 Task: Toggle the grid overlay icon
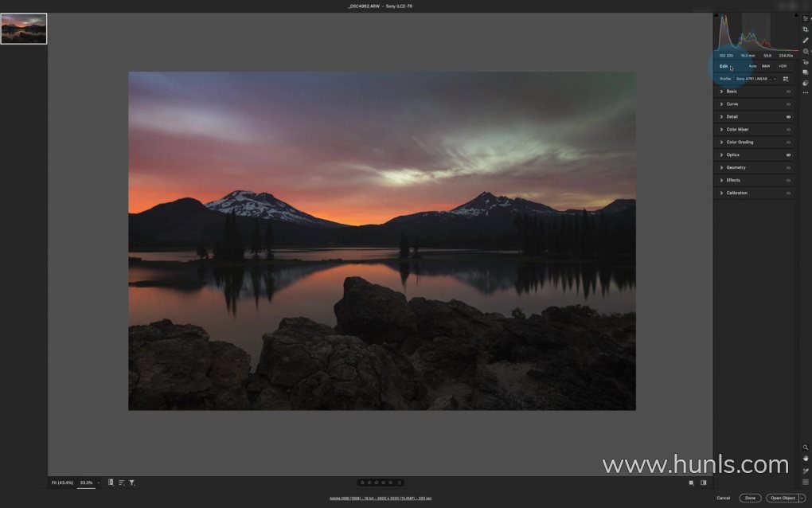point(806,482)
